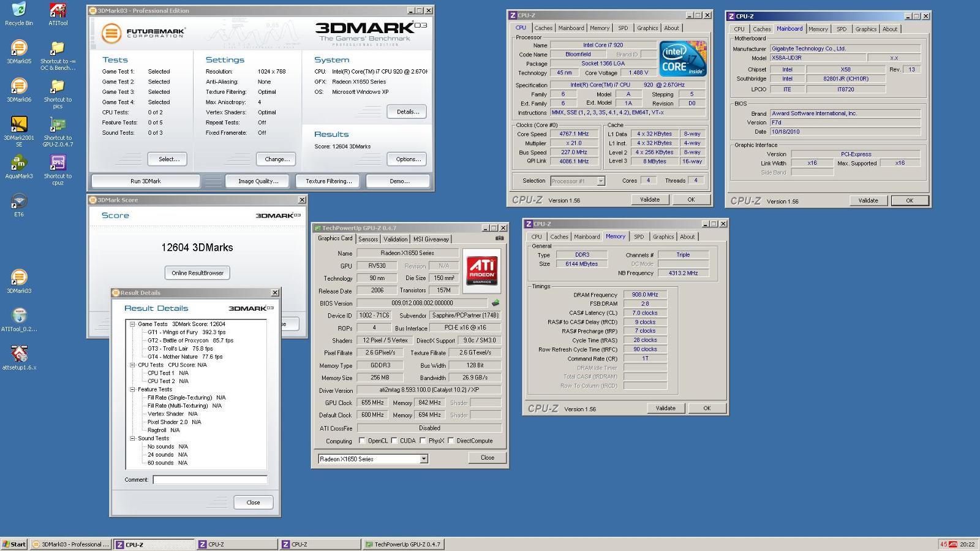Click the temperature 45 tray icon
Image resolution: width=980 pixels, height=551 pixels.
tap(944, 544)
